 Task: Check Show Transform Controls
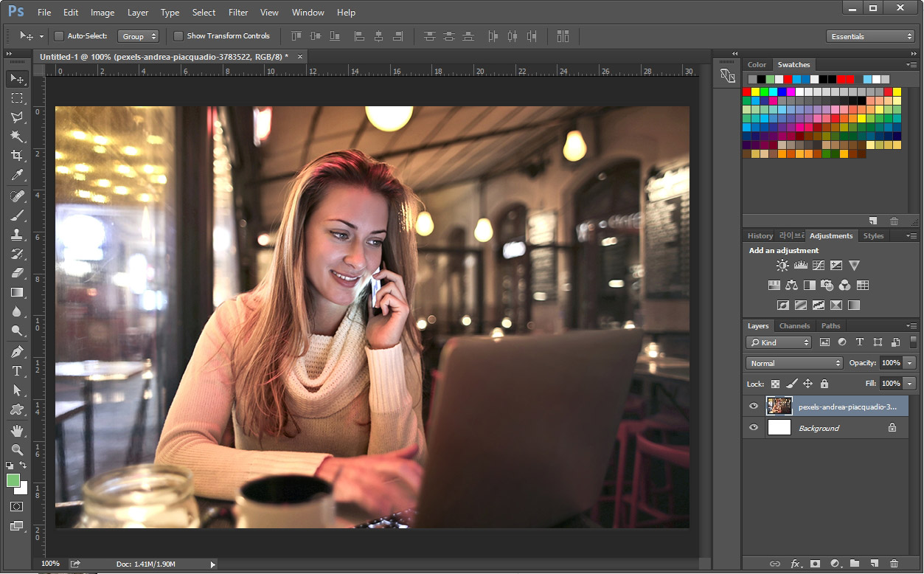click(178, 36)
